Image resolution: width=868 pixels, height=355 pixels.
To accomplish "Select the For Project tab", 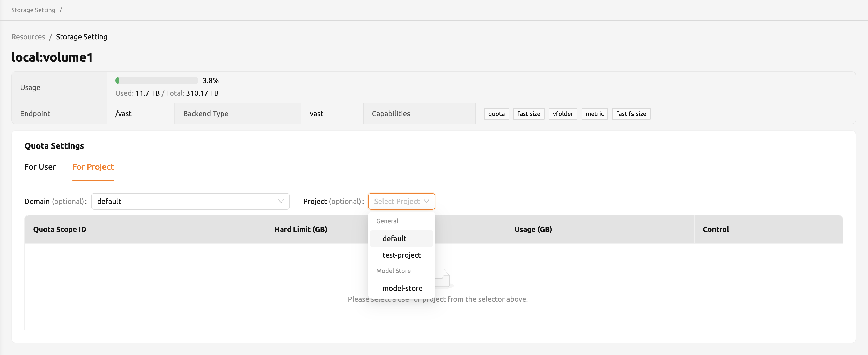I will (93, 167).
